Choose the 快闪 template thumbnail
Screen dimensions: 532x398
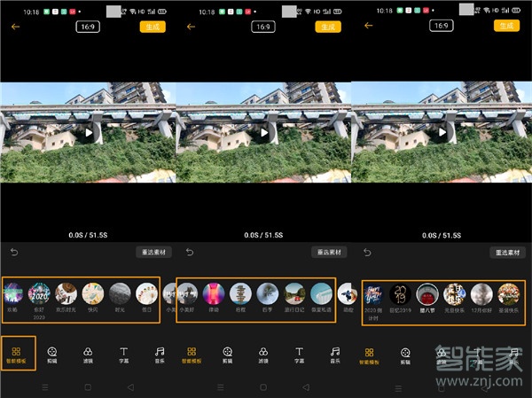(93, 294)
